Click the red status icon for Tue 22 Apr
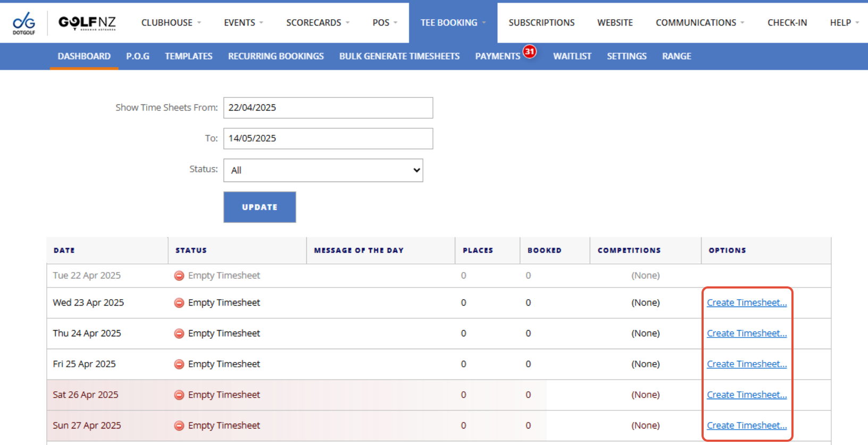Image resolution: width=868 pixels, height=445 pixels. coord(179,276)
